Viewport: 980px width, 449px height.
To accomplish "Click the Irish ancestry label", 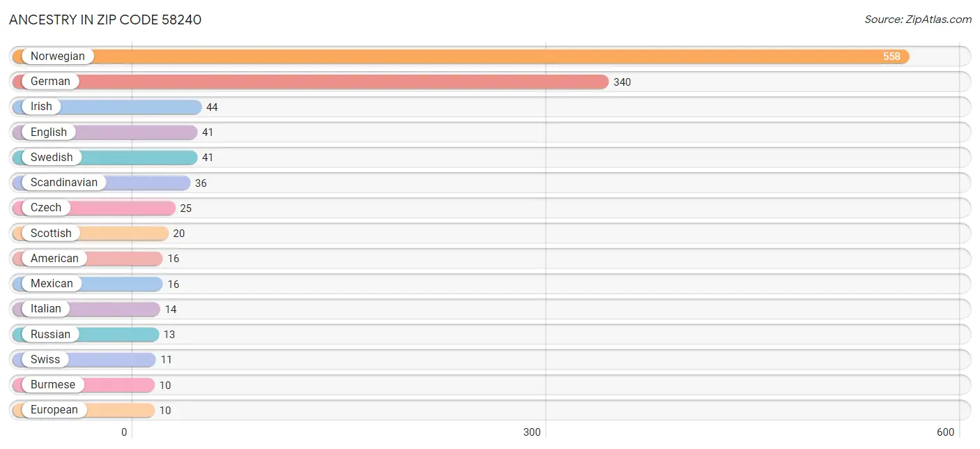I will point(41,107).
